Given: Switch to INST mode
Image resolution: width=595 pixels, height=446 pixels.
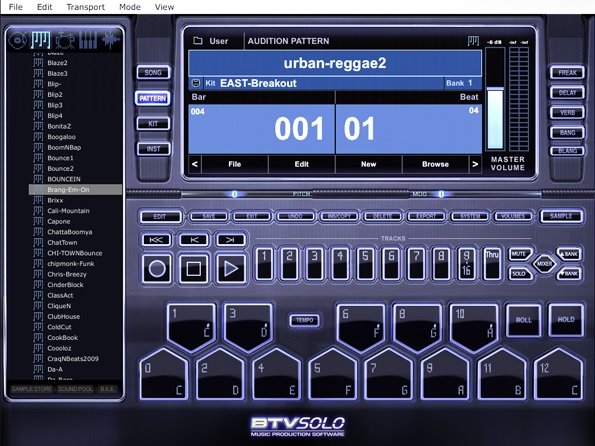Looking at the screenshot, I should click(153, 149).
